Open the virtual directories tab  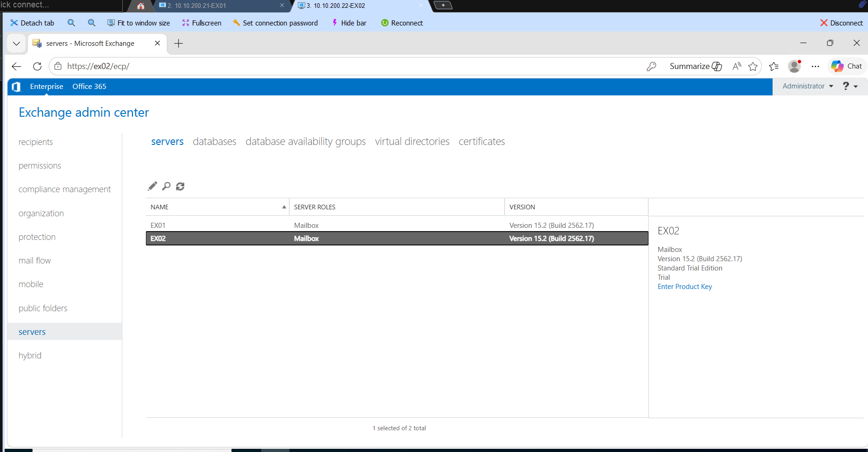412,141
